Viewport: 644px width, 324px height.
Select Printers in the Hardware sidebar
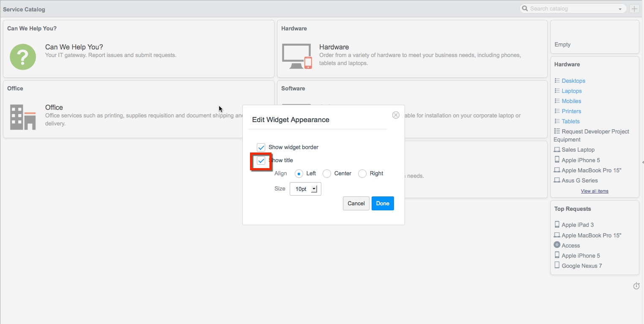[571, 111]
